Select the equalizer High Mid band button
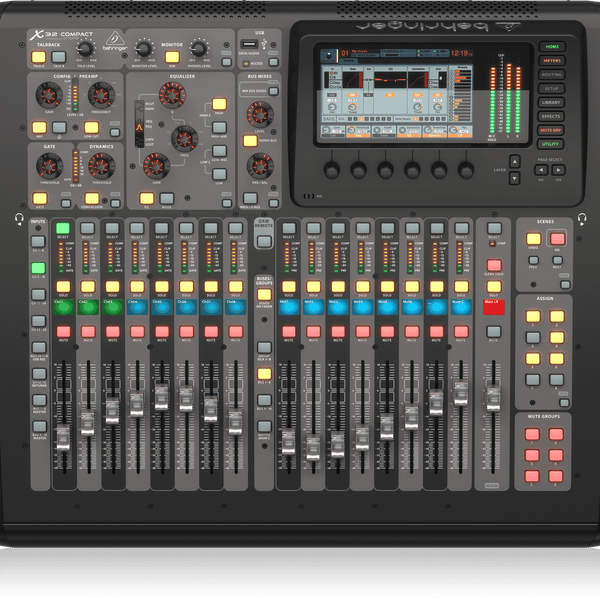The width and height of the screenshot is (600, 600). click(219, 127)
